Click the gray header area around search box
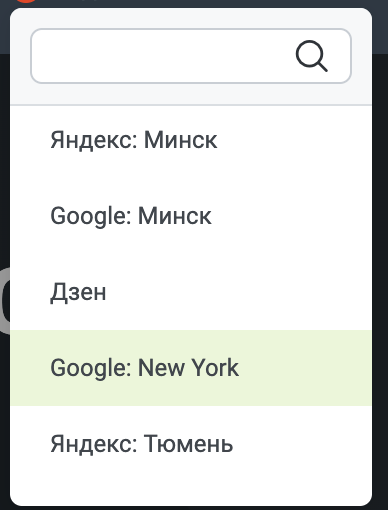The height and width of the screenshot is (510, 388). [191, 94]
